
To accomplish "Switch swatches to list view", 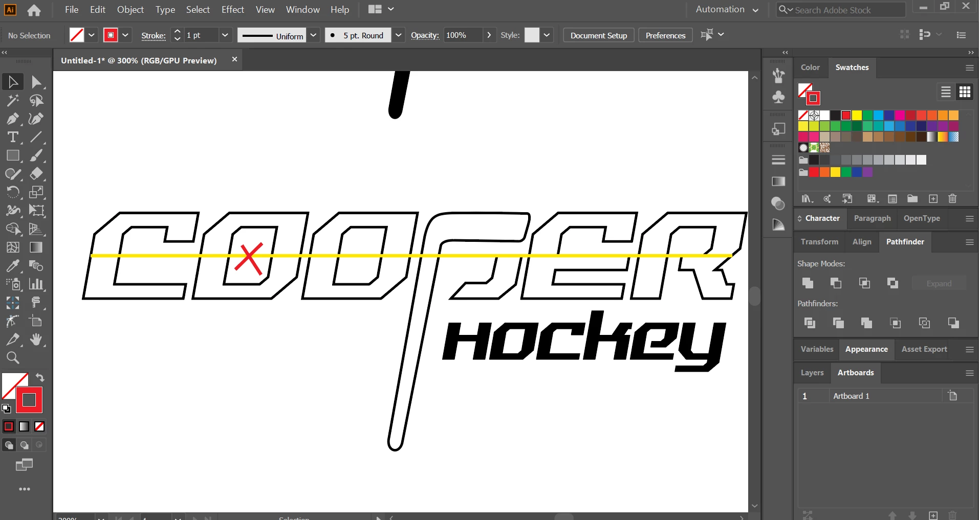I will 946,92.
